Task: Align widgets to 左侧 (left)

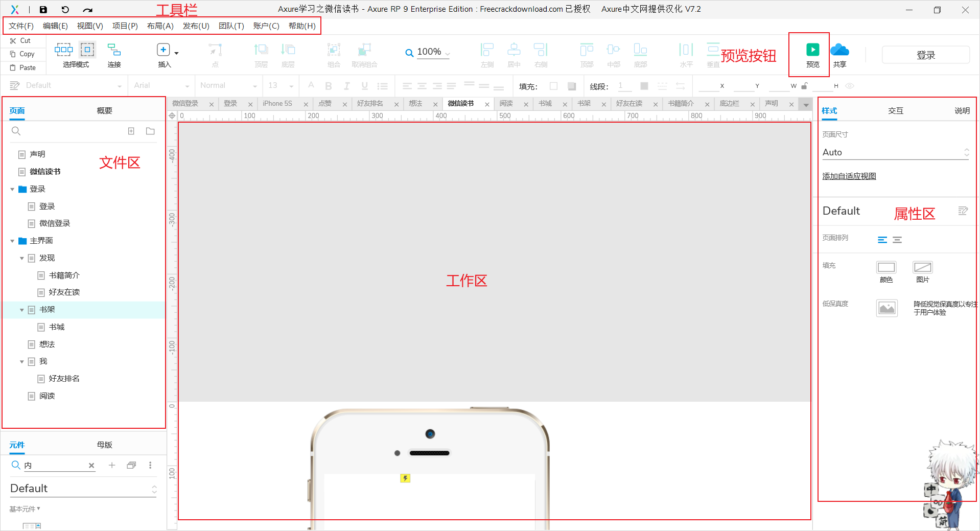Action: tap(487, 55)
